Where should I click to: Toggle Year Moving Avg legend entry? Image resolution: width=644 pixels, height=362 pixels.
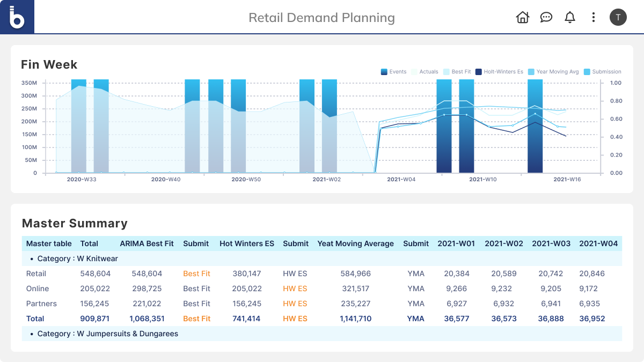tap(553, 72)
